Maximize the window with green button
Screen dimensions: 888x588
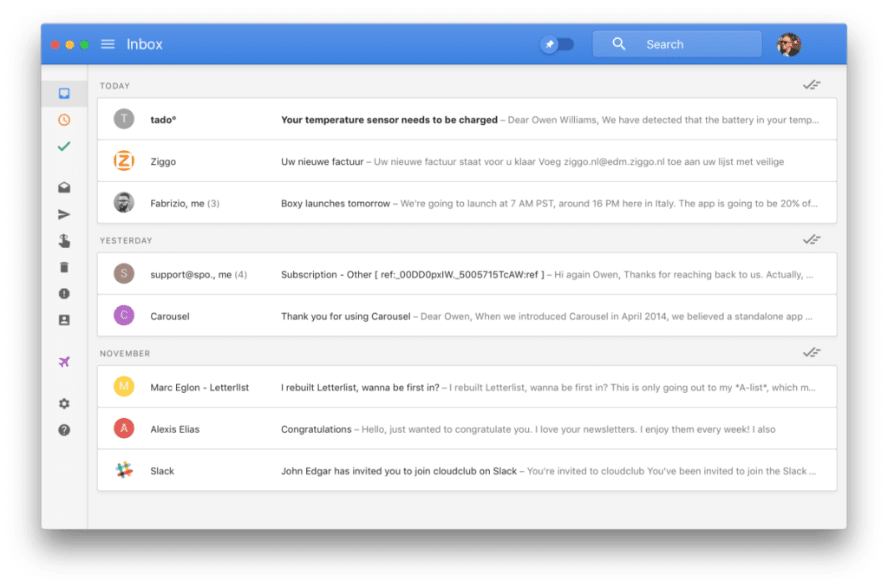click(x=84, y=45)
